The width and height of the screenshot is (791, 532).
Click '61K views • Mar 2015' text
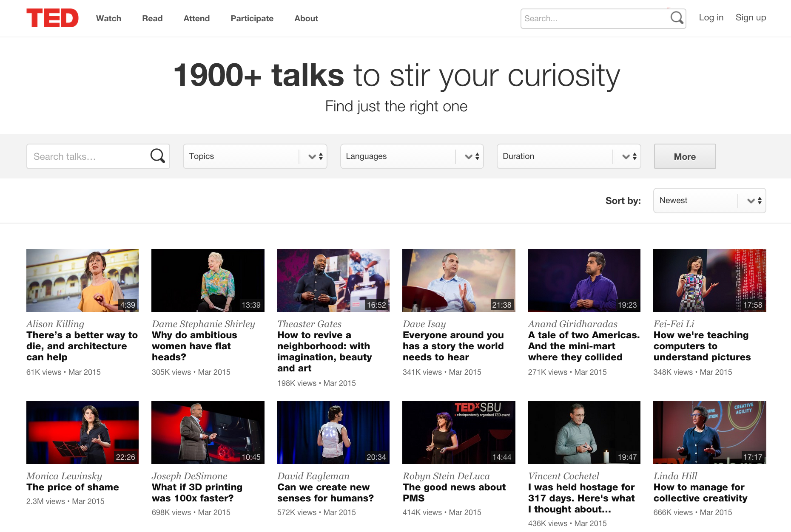coord(63,372)
